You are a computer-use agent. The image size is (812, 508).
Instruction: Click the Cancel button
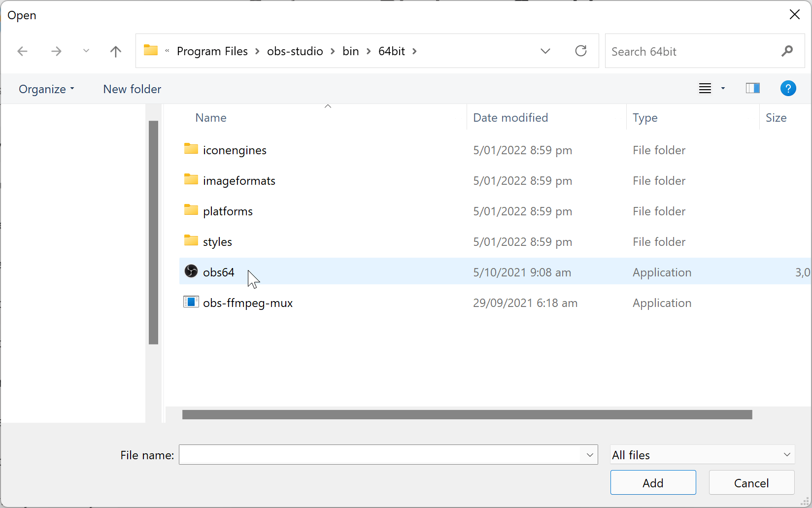751,482
